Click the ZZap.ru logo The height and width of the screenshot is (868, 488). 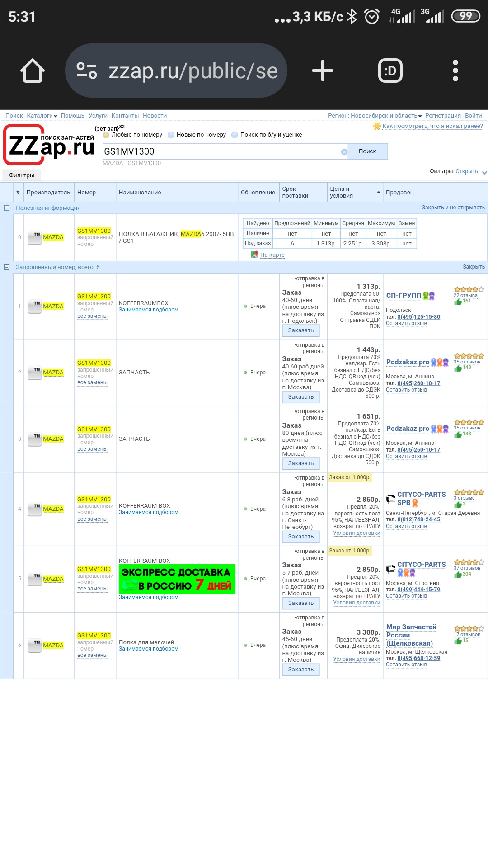pos(50,146)
